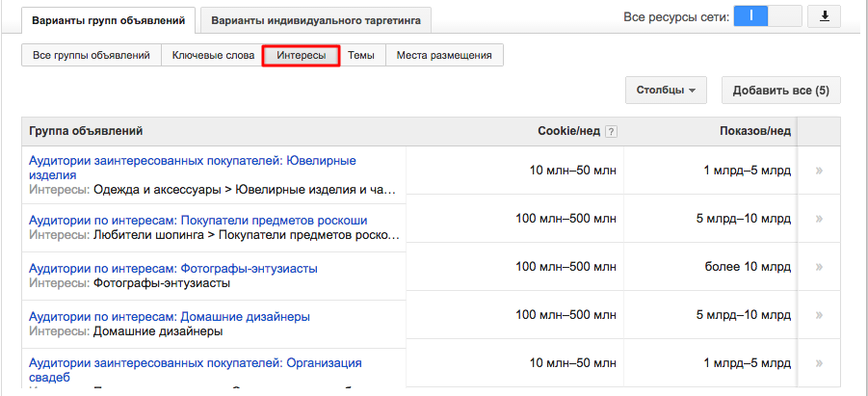Click Все ресурсы сети label

(x=676, y=17)
